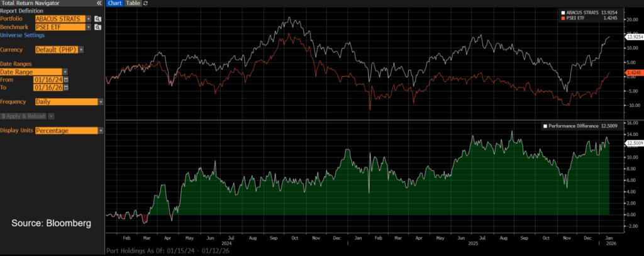The height and width of the screenshot is (256, 644).
Task: Expand the Apply & Reload options arrow
Action: [51, 116]
